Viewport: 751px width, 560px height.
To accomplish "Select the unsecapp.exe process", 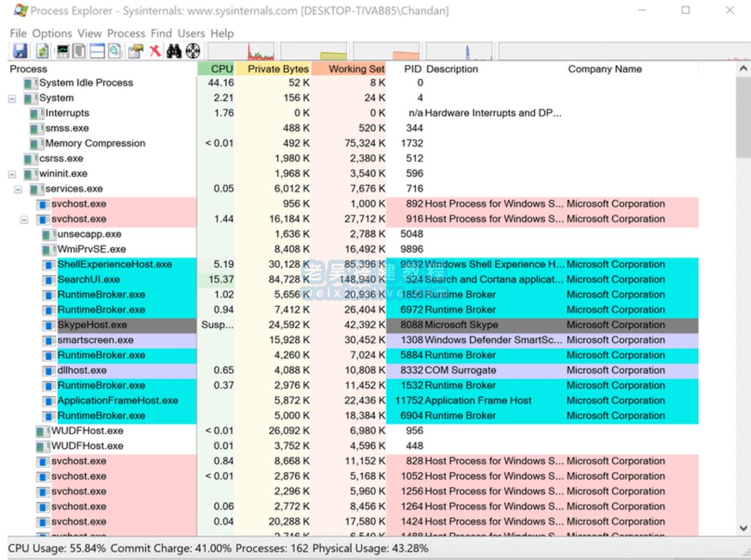I will tap(353, 234).
